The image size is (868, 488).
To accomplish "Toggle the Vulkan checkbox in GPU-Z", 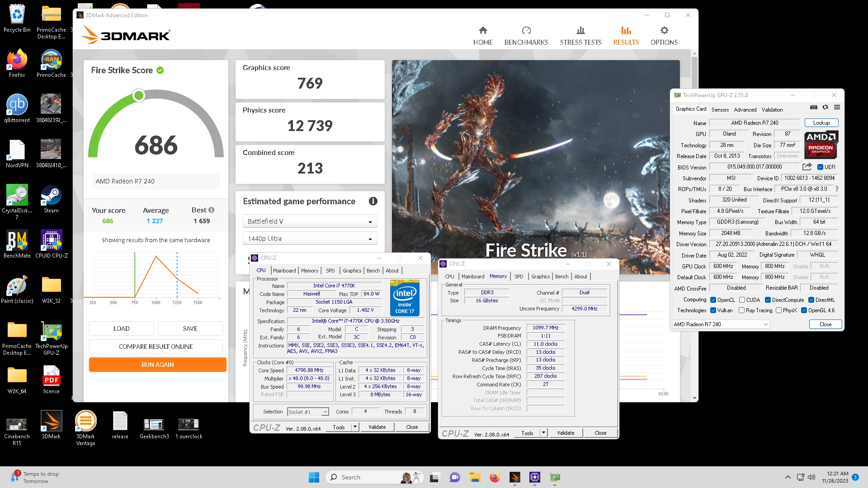I will coord(713,310).
